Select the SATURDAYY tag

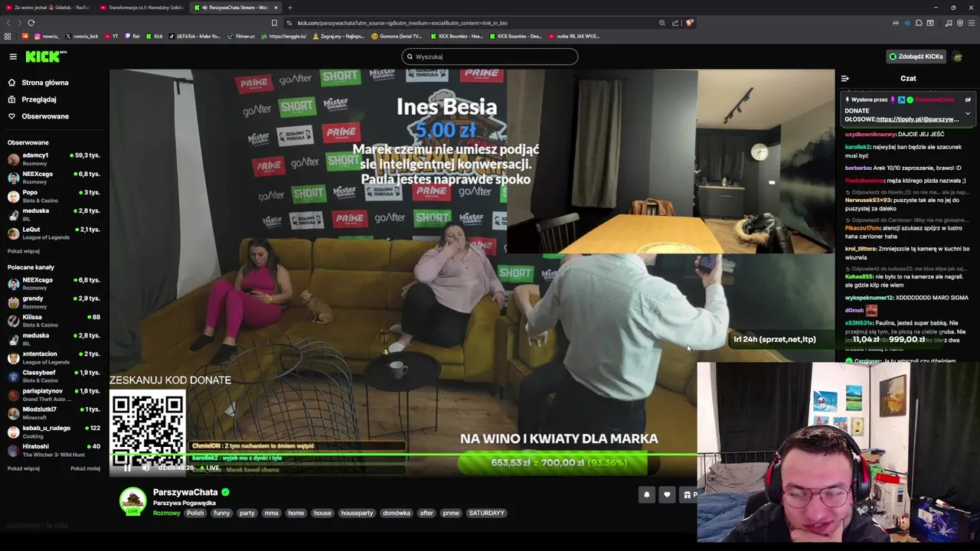pos(486,513)
